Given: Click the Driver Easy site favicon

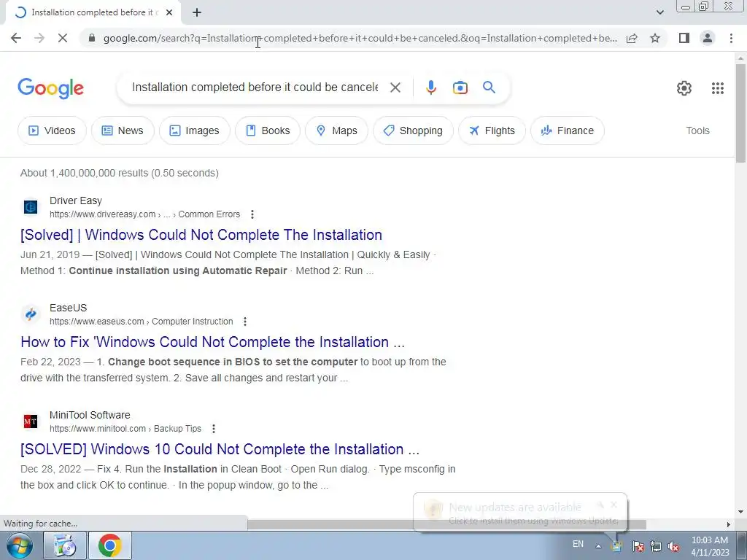Looking at the screenshot, I should (x=31, y=207).
